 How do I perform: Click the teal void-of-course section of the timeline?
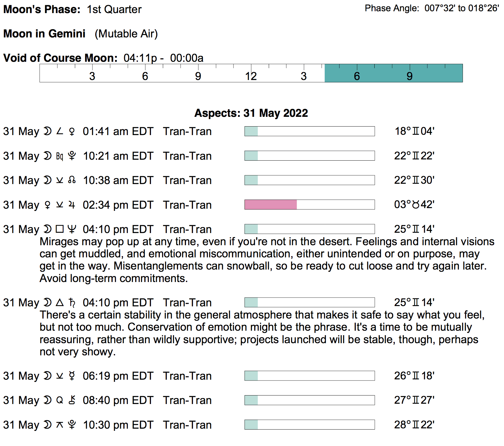394,73
